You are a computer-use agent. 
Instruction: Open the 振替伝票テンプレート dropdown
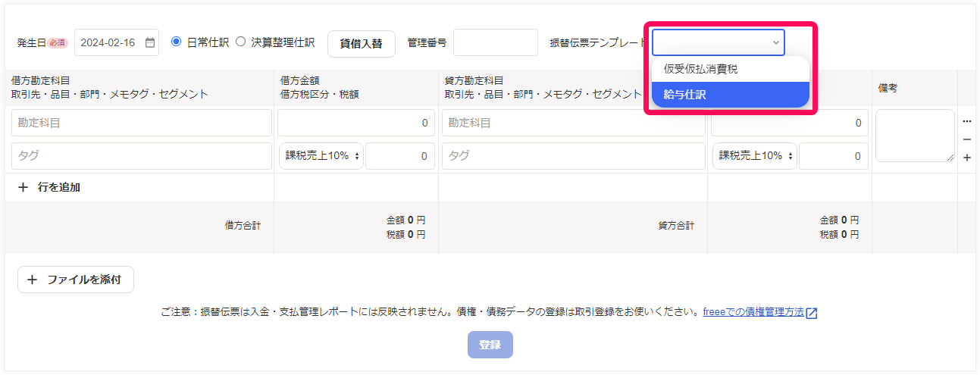coord(718,42)
